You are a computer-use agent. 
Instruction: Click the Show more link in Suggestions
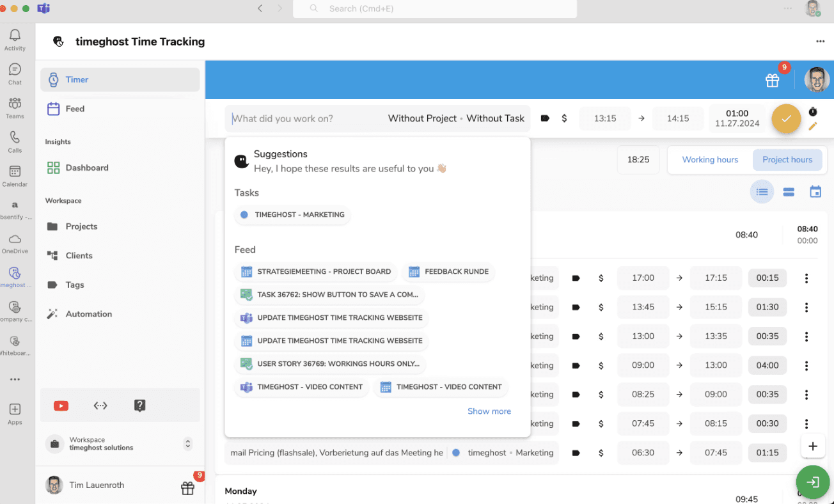click(x=489, y=411)
